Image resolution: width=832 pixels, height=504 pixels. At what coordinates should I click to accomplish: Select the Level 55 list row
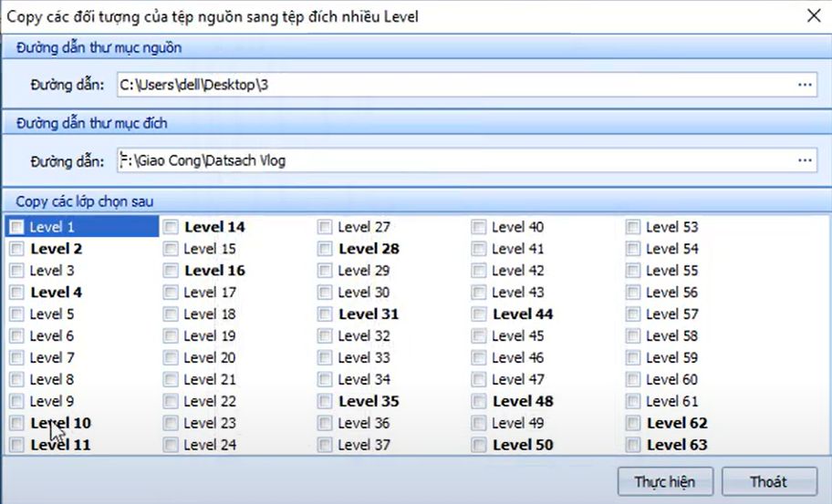(698, 271)
